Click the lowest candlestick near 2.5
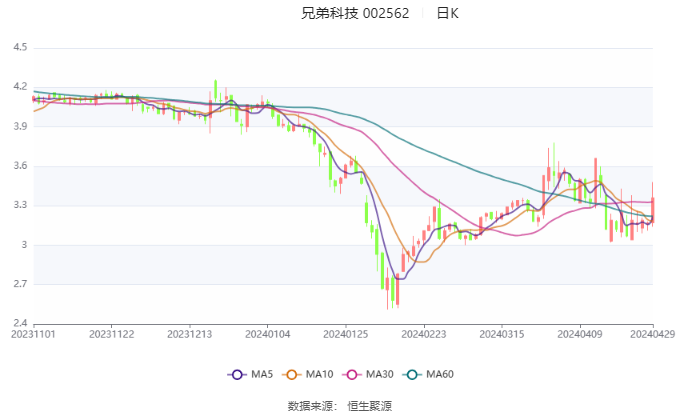Viewport: 680px width, 413px height. coord(387,288)
